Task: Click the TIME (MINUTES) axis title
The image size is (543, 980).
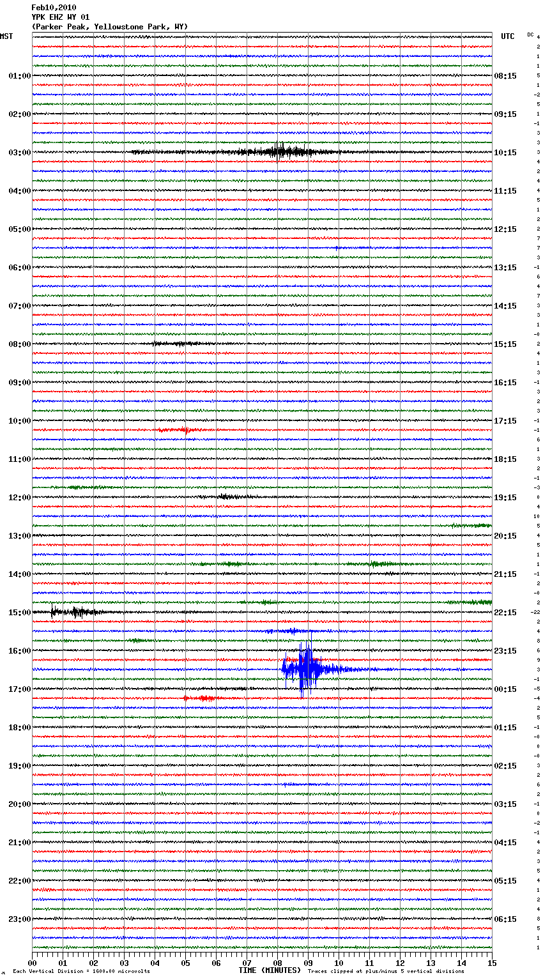Action: pyautogui.click(x=270, y=970)
